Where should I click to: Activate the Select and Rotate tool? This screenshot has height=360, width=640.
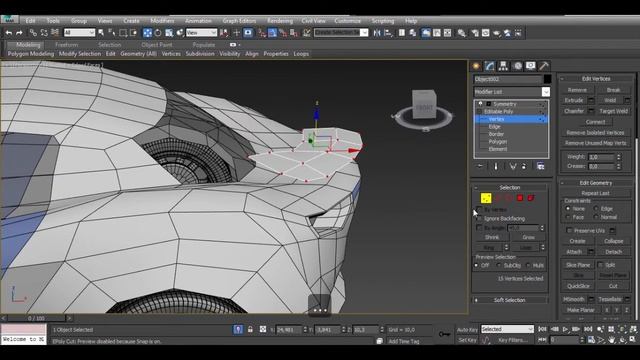(158, 33)
